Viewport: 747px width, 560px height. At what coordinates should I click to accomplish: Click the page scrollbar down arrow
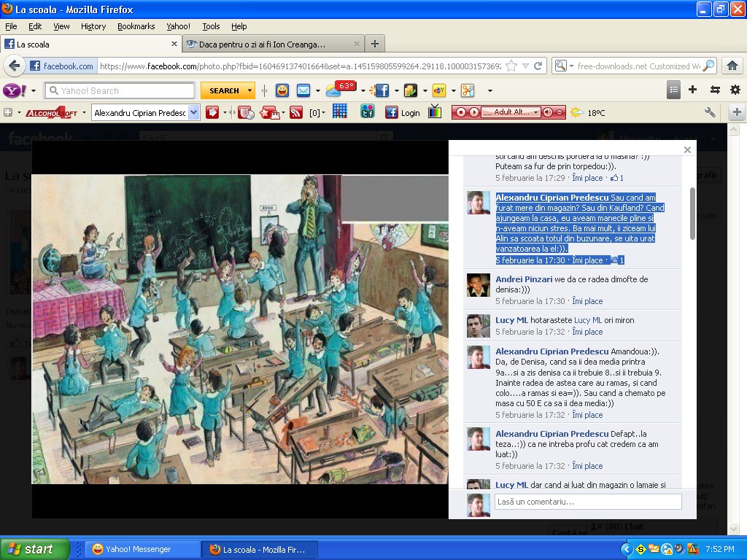click(734, 529)
